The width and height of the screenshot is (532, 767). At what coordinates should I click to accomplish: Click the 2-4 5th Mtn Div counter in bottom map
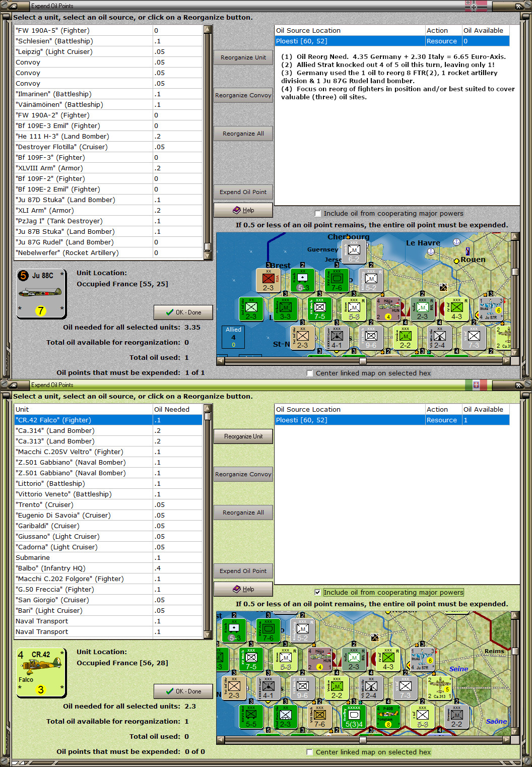click(371, 688)
